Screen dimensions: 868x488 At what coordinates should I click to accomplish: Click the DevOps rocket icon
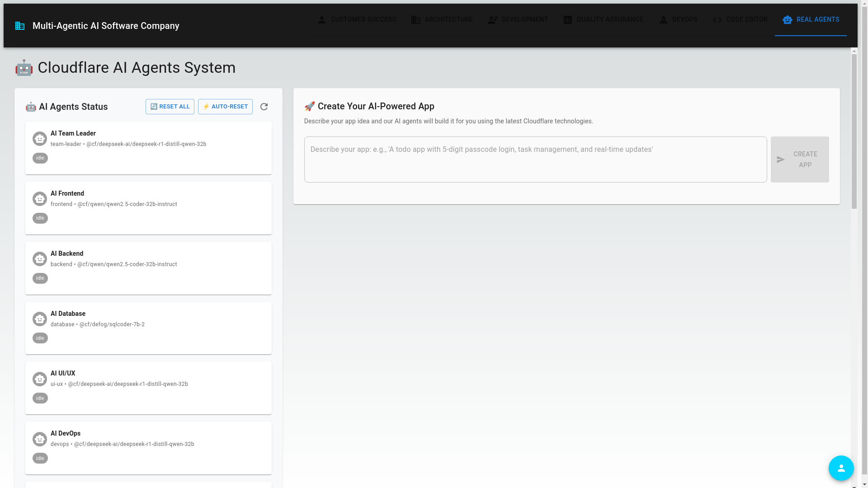[x=664, y=20]
